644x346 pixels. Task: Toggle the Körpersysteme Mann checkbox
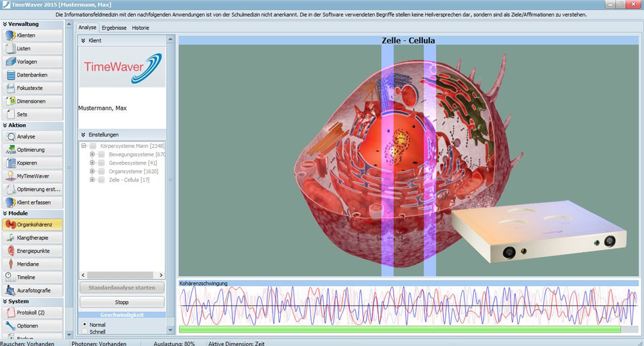(x=93, y=146)
